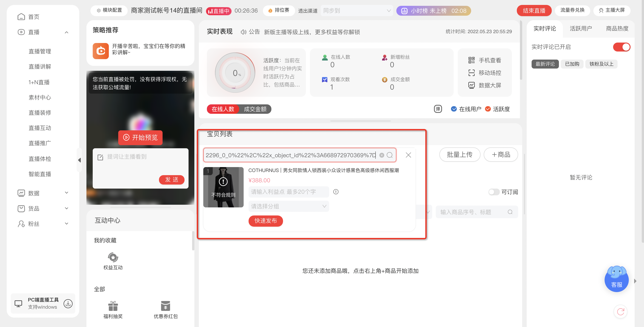Switch chart to 成交金额

(x=255, y=109)
